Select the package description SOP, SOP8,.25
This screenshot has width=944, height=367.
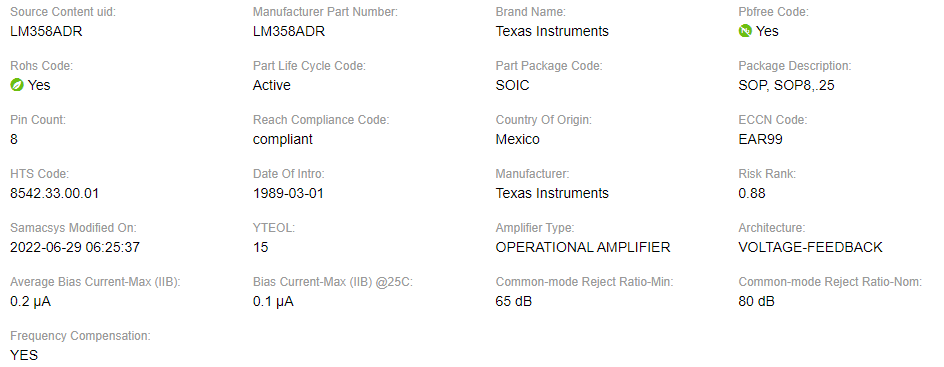[x=786, y=85]
